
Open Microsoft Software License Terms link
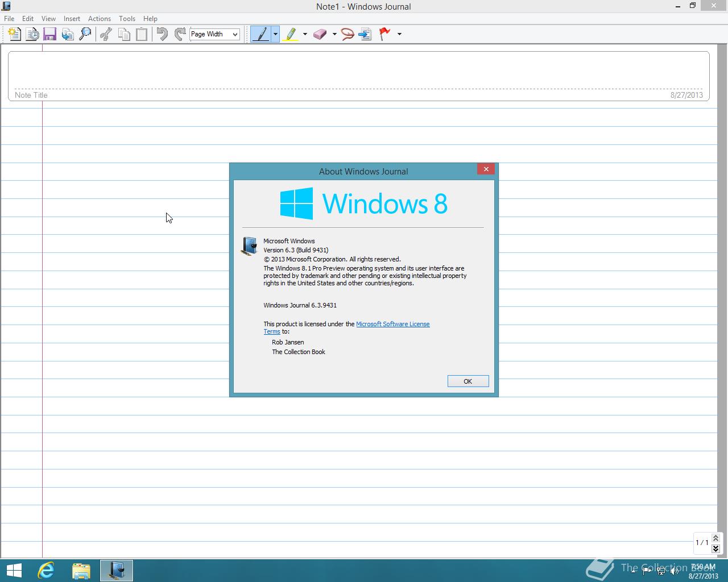[393, 324]
